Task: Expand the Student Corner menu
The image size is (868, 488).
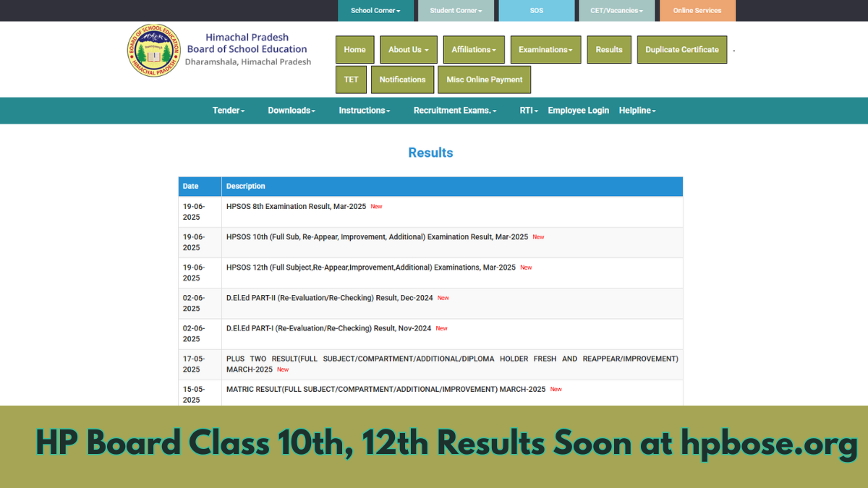Action: click(x=456, y=11)
